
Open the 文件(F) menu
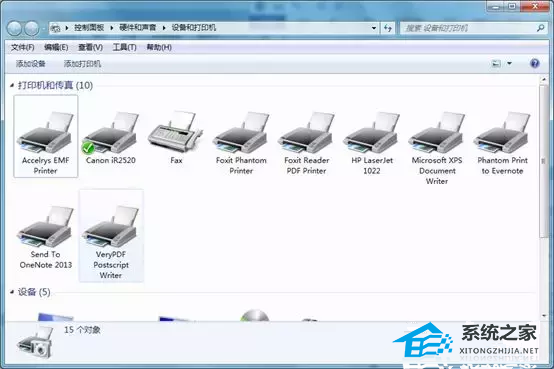click(x=22, y=47)
